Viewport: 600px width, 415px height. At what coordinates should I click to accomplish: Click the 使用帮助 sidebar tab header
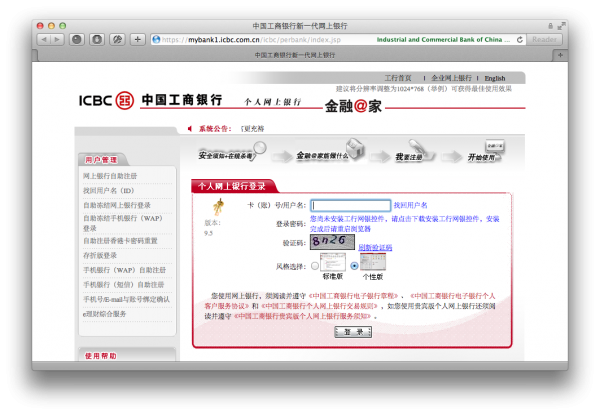point(101,356)
